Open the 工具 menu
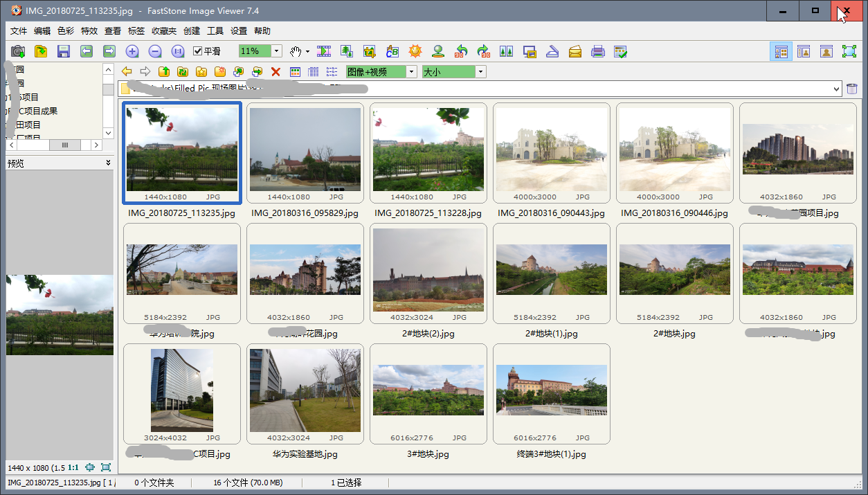 click(215, 31)
